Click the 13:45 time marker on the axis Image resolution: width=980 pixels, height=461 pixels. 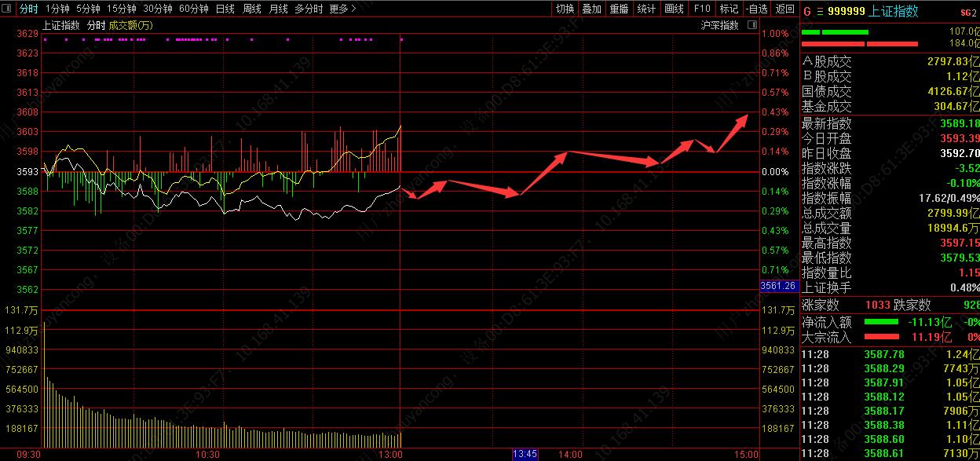[525, 454]
